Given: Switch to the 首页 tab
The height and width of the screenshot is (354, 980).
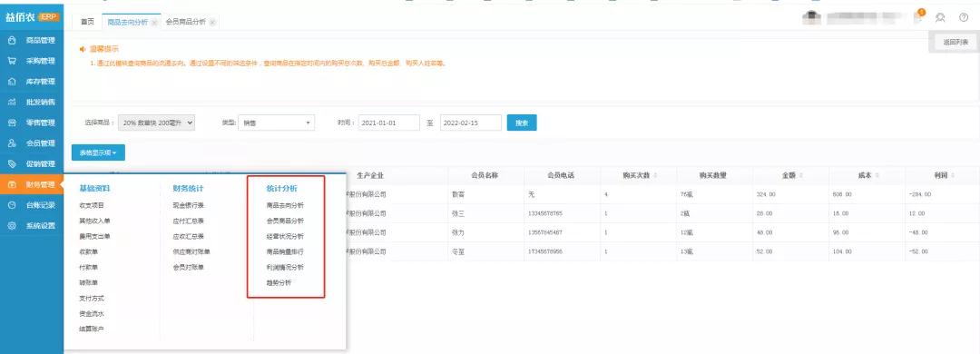Looking at the screenshot, I should (87, 22).
